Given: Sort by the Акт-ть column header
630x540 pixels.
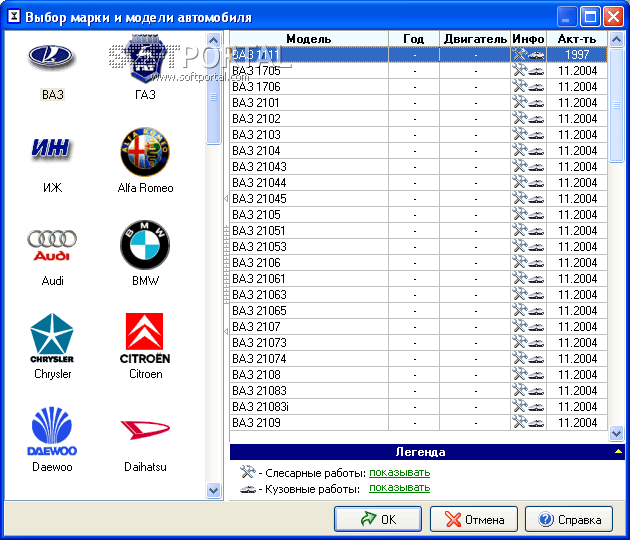Looking at the screenshot, I should (577, 39).
